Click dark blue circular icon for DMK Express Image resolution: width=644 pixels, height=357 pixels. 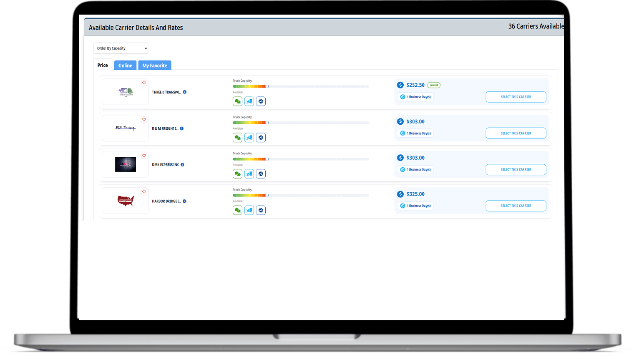[261, 174]
